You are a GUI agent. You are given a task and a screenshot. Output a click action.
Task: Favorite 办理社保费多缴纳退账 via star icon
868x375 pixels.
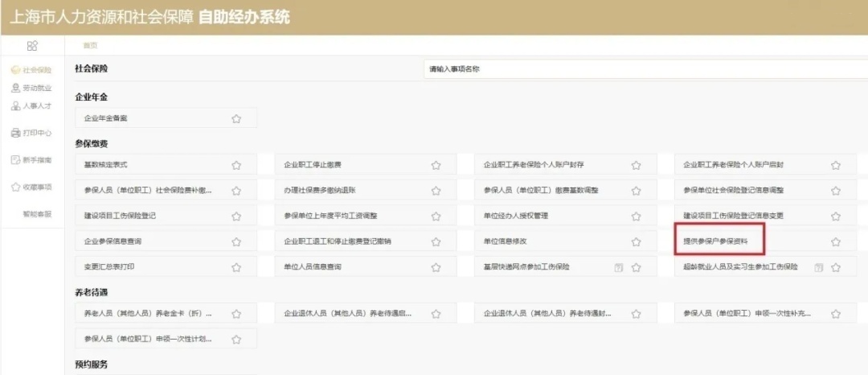tap(436, 191)
